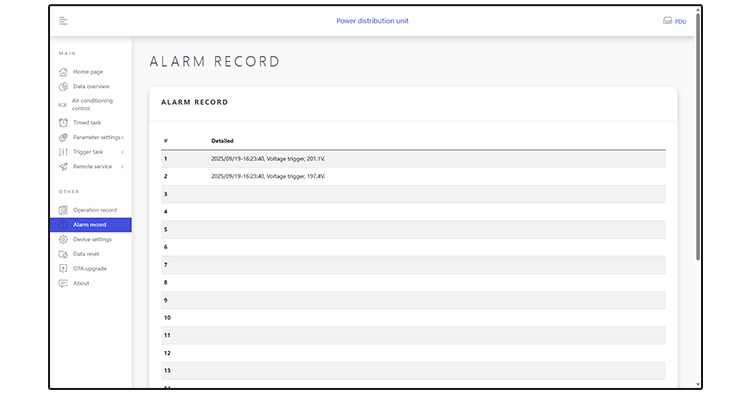Click the Operation record icon
Screen dimensions: 750x397
click(x=63, y=210)
